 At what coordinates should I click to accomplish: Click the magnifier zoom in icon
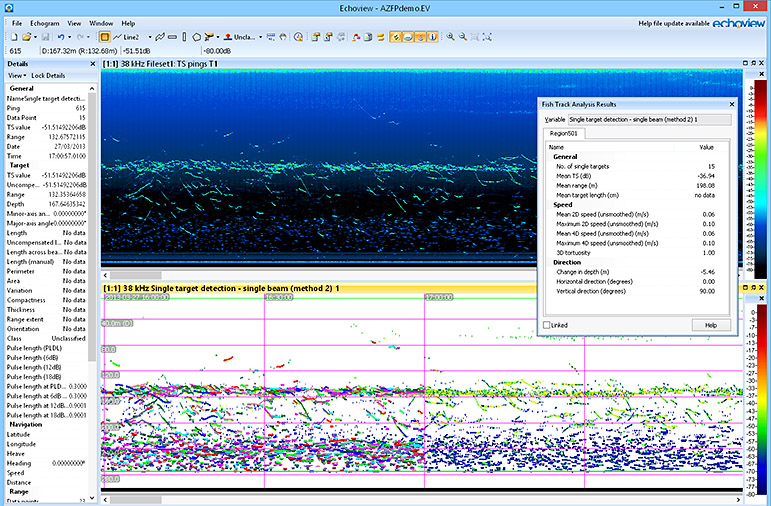pyautogui.click(x=450, y=37)
